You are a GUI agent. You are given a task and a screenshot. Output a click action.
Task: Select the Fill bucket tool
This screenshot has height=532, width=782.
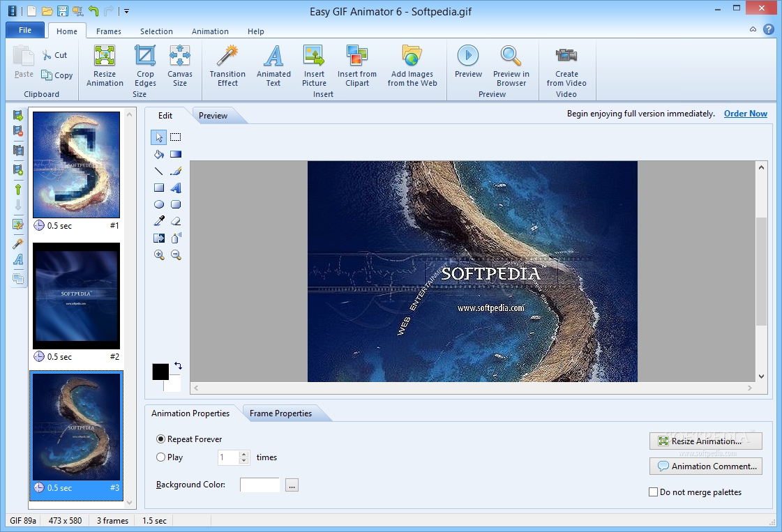point(159,154)
